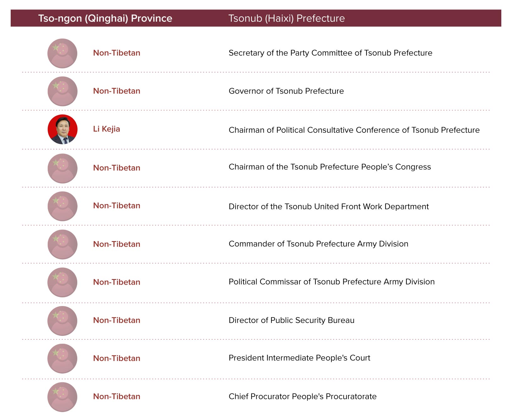Image resolution: width=512 pixels, height=420 pixels.
Task: Click Non-Tibetan label beside Governor row
Action: click(x=117, y=91)
